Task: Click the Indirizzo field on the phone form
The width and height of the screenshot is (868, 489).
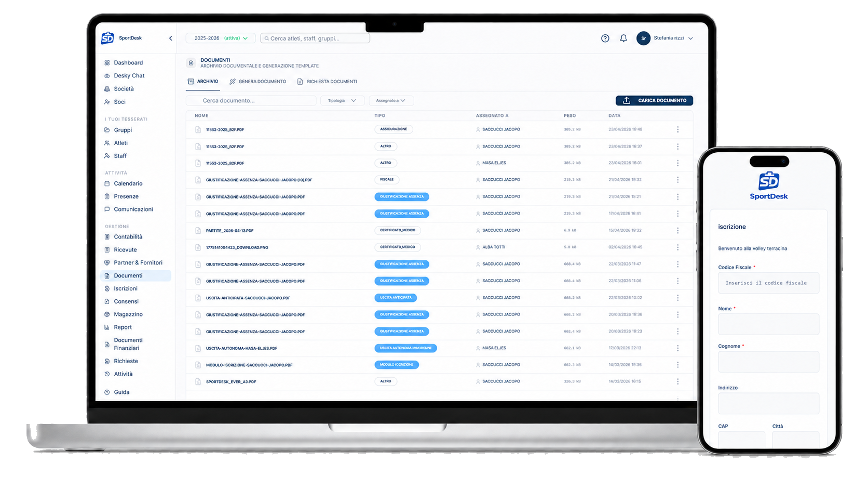Action: point(768,403)
